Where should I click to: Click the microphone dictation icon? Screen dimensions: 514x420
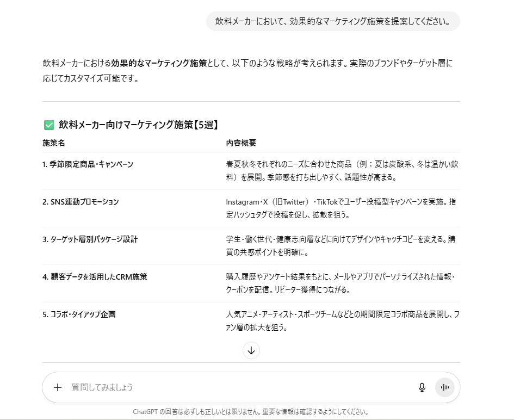(x=422, y=387)
